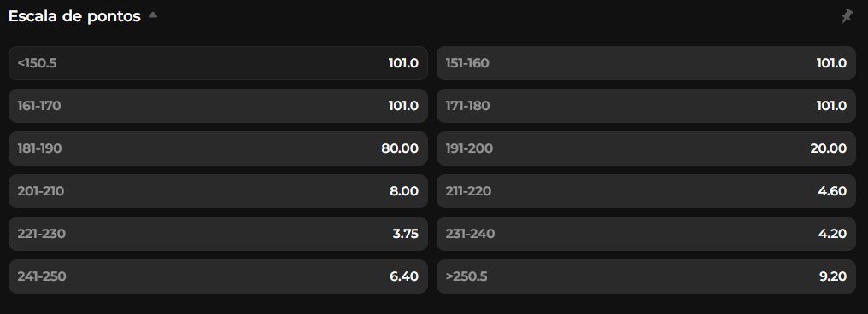The width and height of the screenshot is (868, 314).
Task: Add 191-200 at 20.00 to betslip
Action: coord(646,148)
